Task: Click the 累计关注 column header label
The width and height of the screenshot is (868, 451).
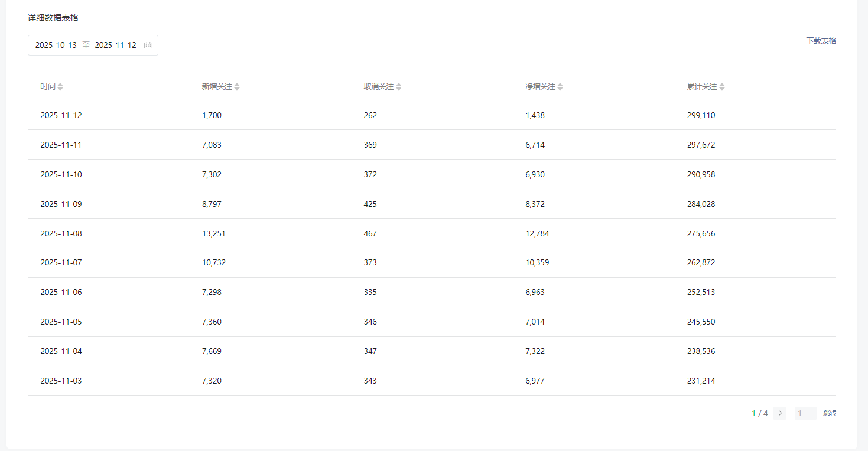Action: (x=702, y=87)
